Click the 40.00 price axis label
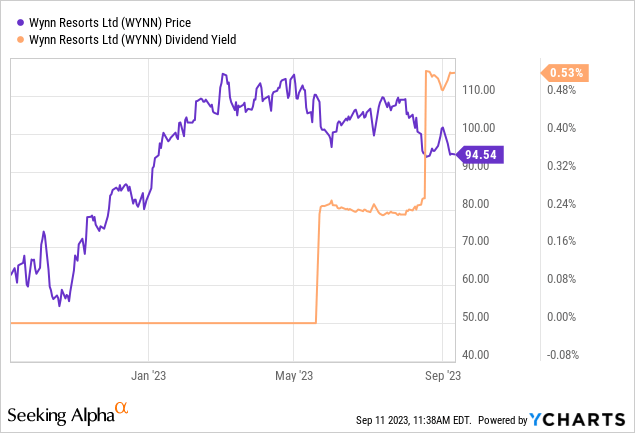Viewport: 635px width, 433px height. tap(479, 355)
